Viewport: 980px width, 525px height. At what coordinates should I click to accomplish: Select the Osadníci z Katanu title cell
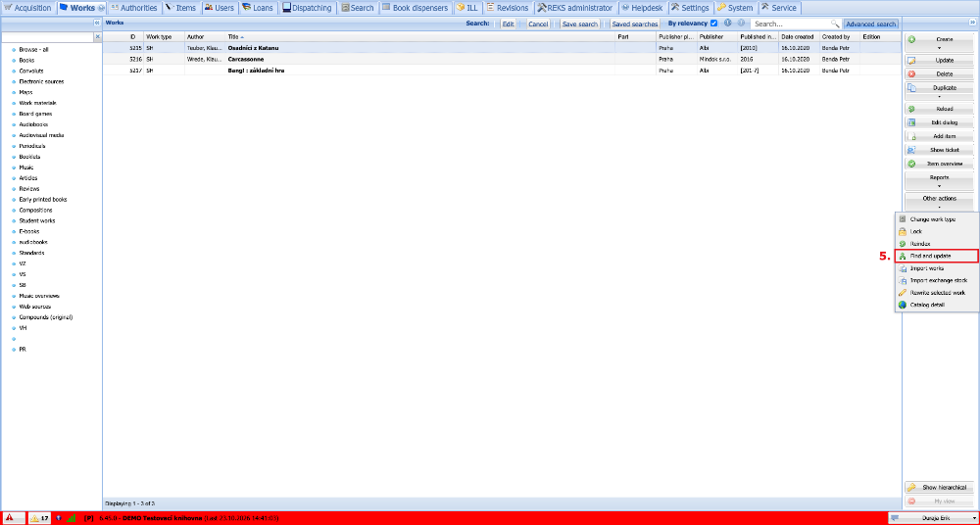(253, 48)
